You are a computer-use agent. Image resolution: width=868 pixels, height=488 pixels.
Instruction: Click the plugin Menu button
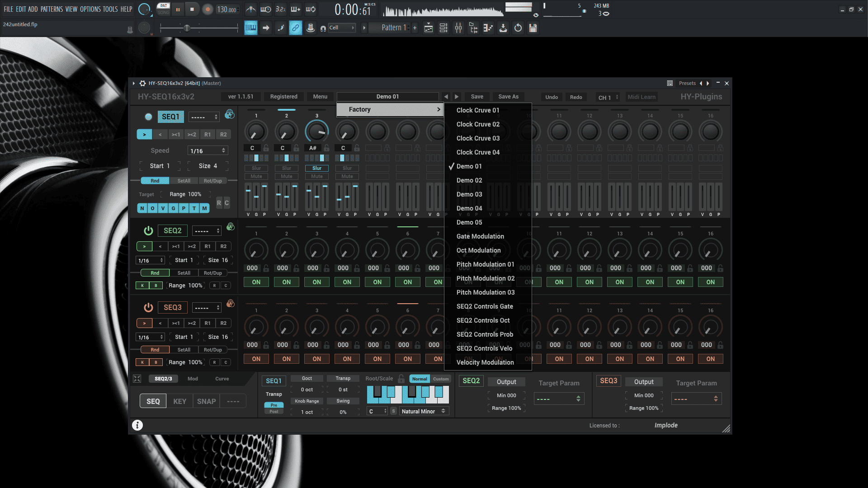(320, 97)
